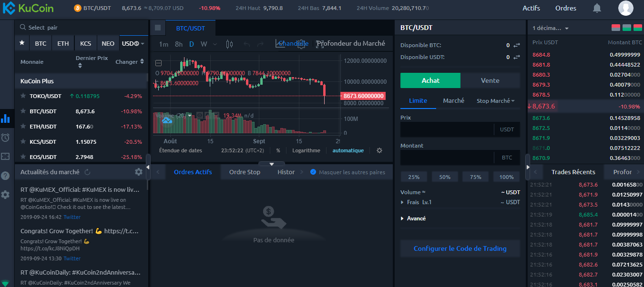Open the 1 décimale precision dropdown

pos(551,28)
